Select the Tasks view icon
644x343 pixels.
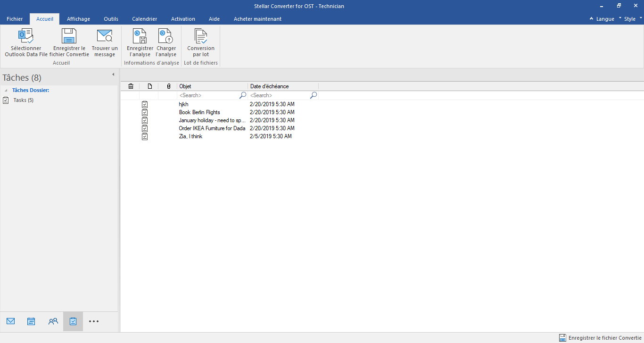(73, 321)
